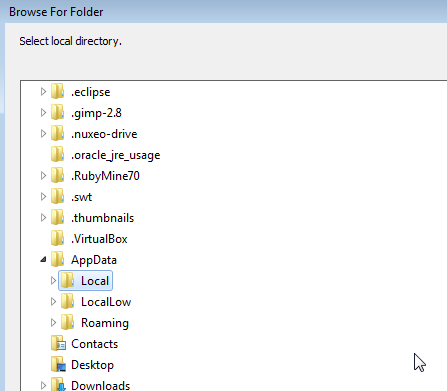This screenshot has height=391, width=447.
Task: Select the LocalLow folder name
Action: 106,302
